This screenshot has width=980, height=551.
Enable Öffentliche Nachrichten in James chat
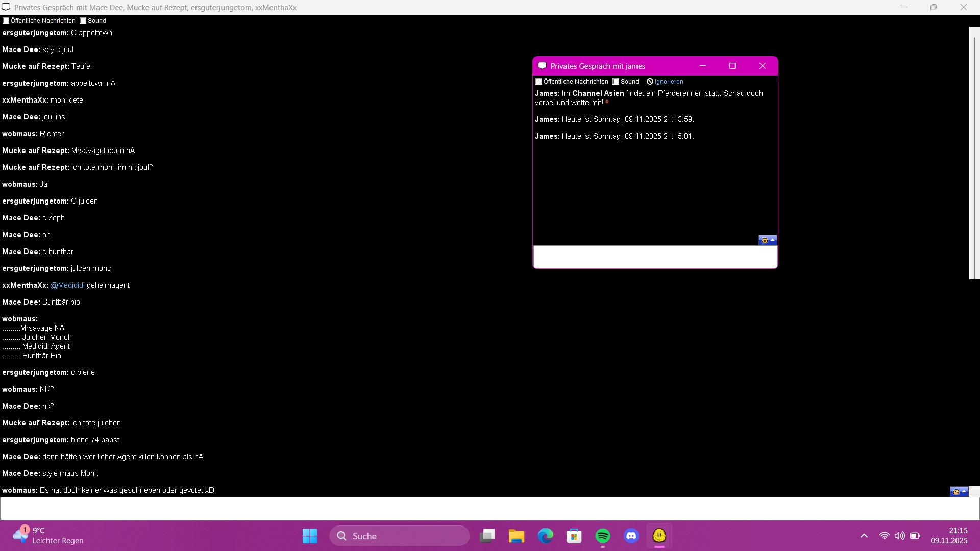(538, 82)
